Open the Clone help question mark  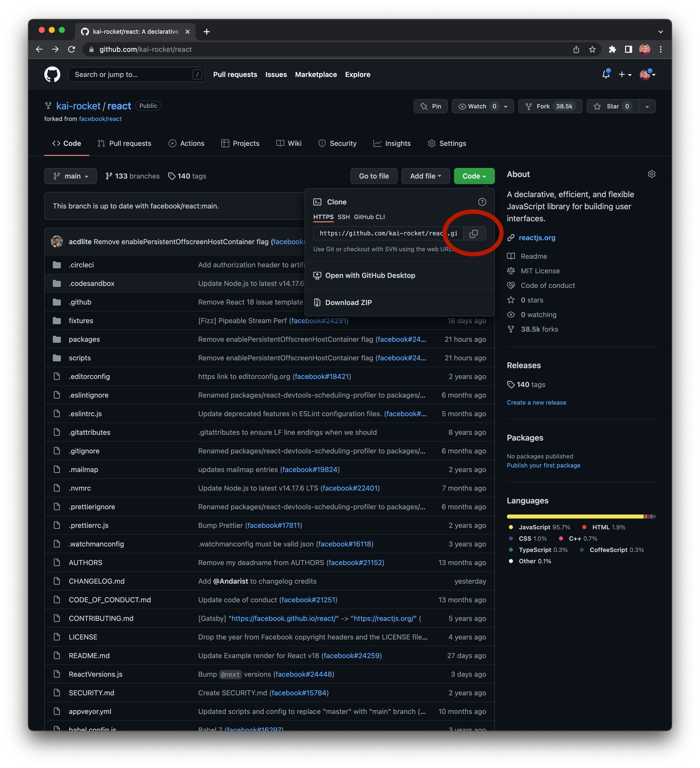tap(482, 202)
